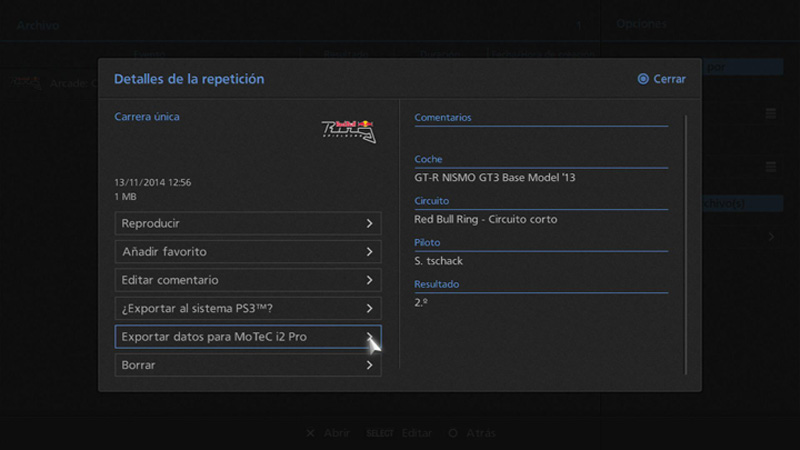Screen dimensions: 800x450
Task: Click the circle icon beside Cerrar
Action: [643, 79]
